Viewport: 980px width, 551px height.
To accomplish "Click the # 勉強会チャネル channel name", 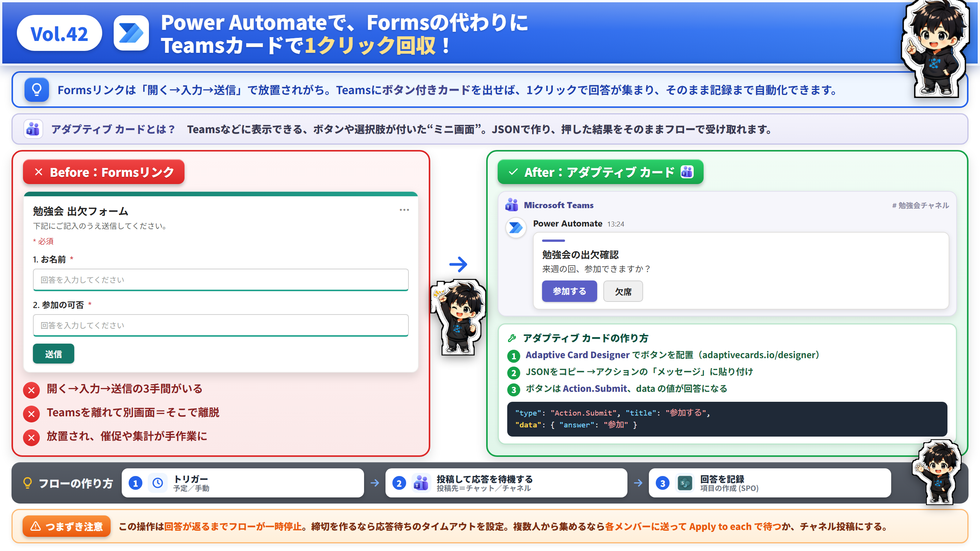I will (x=921, y=205).
